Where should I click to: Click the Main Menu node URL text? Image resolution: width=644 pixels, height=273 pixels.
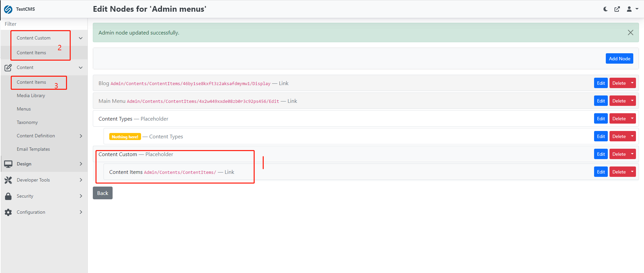tap(203, 101)
